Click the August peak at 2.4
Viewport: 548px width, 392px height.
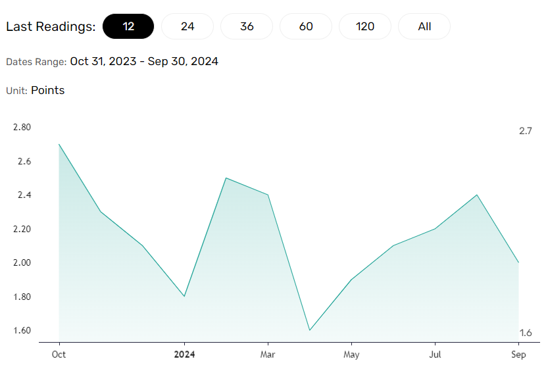477,195
